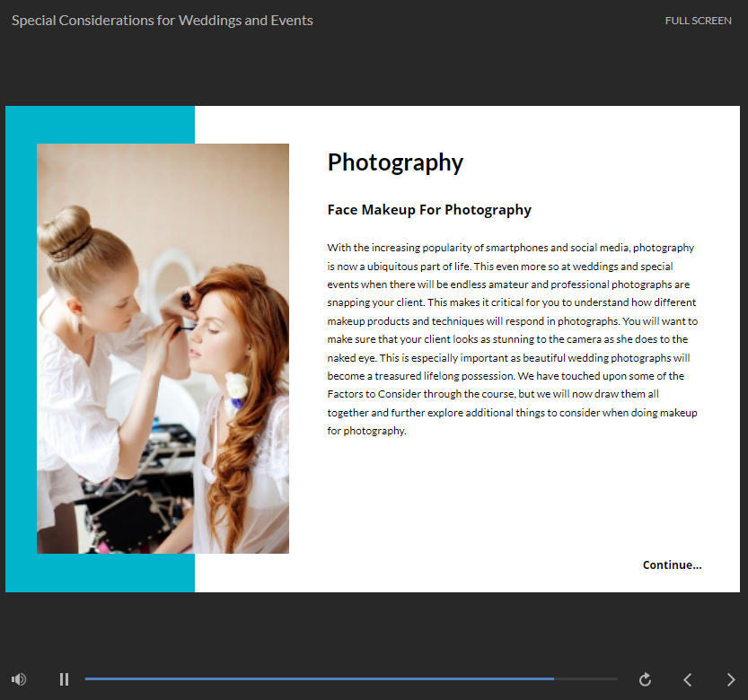Click the makeup case in the photo
Image resolution: width=748 pixels, height=700 pixels.
pos(135,516)
